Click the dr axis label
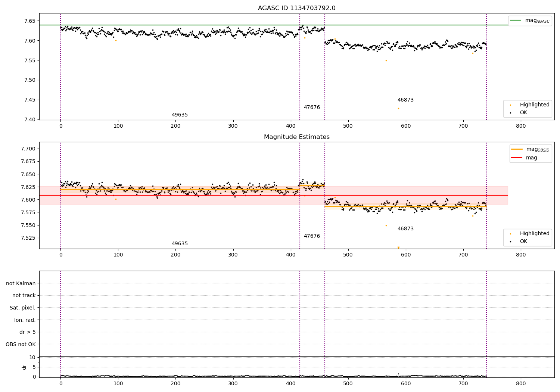The width and height of the screenshot is (560, 392). (24, 367)
